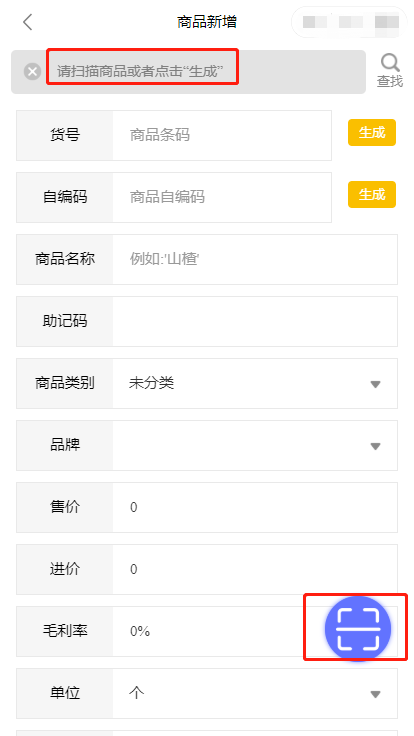Click the empty 助记码 input field

click(x=255, y=321)
